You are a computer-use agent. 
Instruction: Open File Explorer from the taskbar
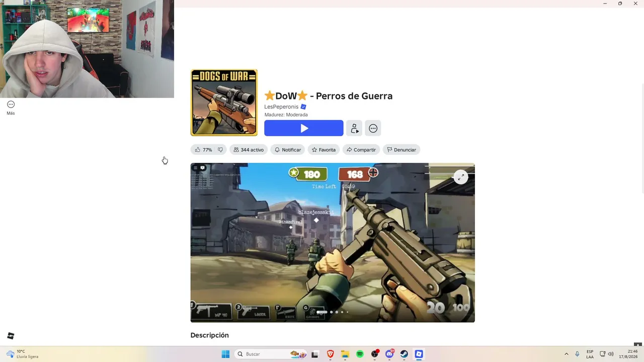tap(345, 354)
